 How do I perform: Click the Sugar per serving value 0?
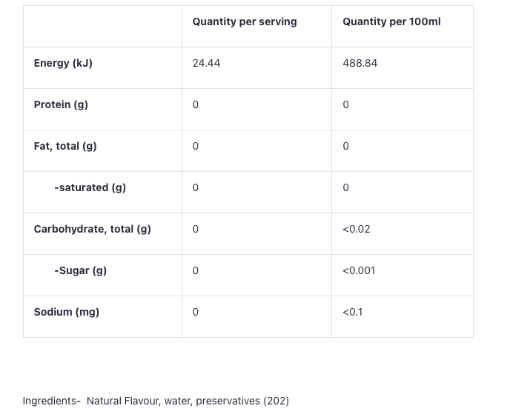point(196,270)
